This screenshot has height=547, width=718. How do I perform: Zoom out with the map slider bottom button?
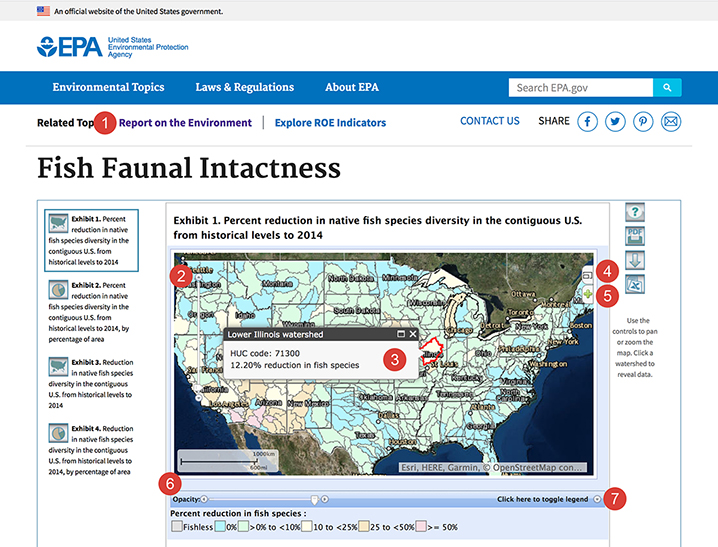(199, 398)
